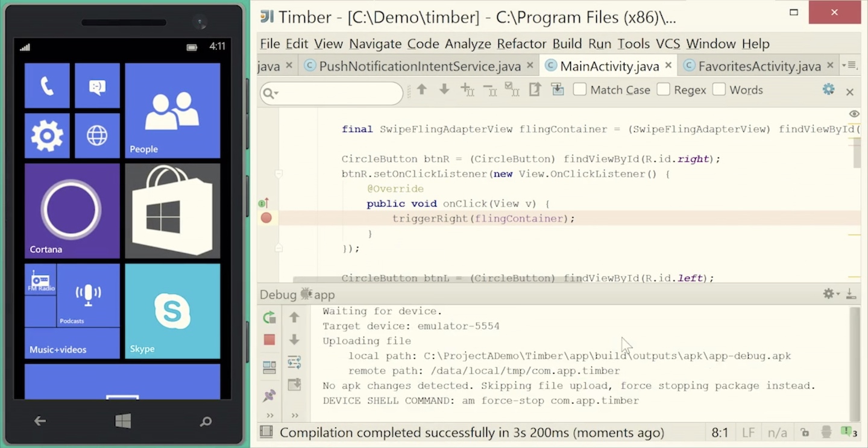Pin the Debug console tab
The image size is (868, 448).
point(269,395)
